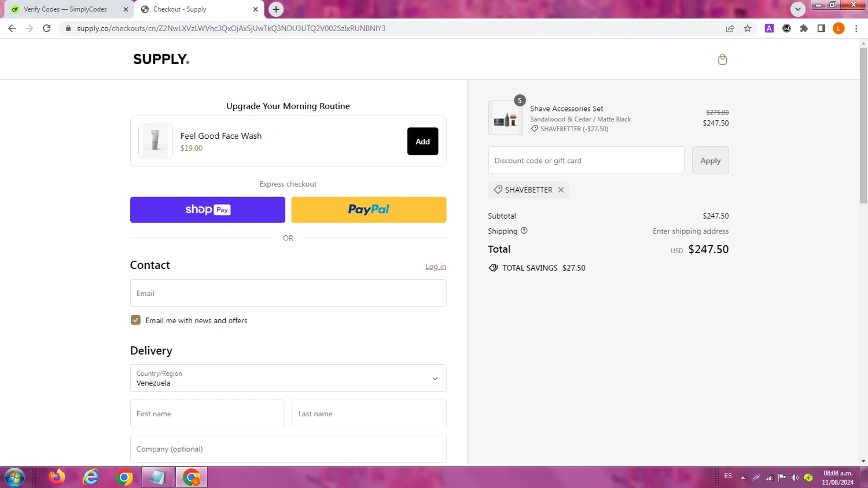This screenshot has width=868, height=488.
Task: Open the tab search dropdown
Action: 798,9
